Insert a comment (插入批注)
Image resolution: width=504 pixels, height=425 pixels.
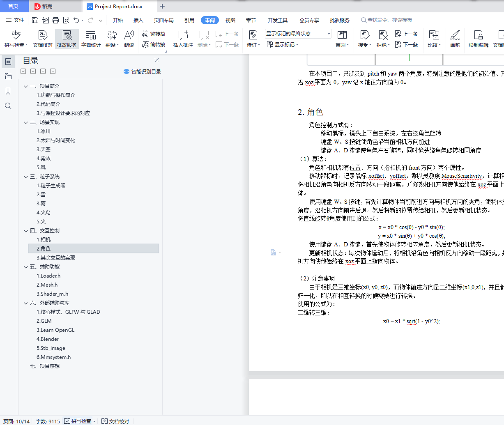183,39
